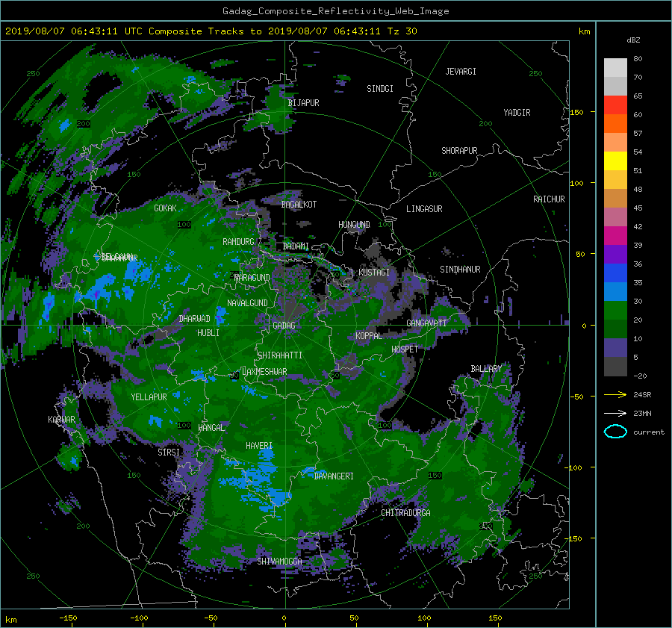Click the HAVERI city label
Image resolution: width=672 pixels, height=628 pixels.
(259, 447)
